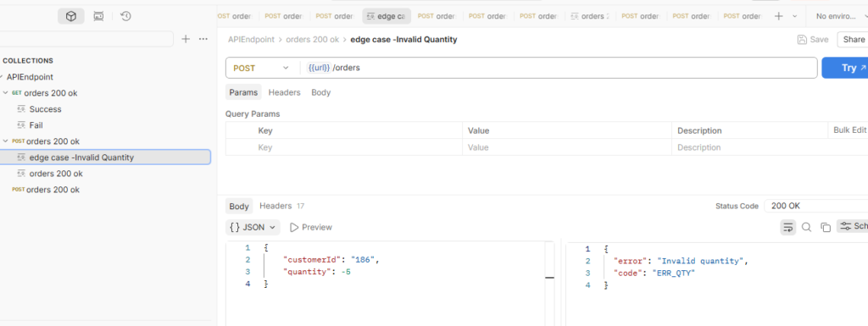Open the Environments sidebar icon
This screenshot has width=868, height=326.
coord(98,17)
